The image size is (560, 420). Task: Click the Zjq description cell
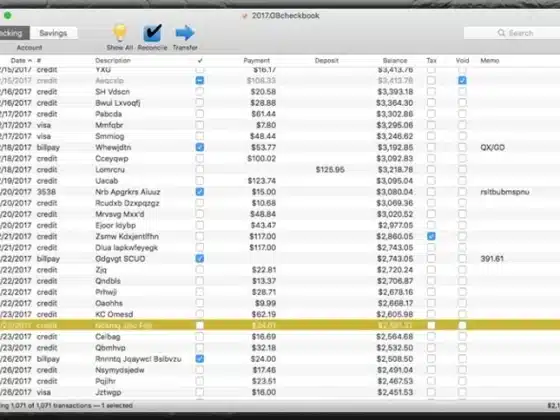tap(101, 270)
